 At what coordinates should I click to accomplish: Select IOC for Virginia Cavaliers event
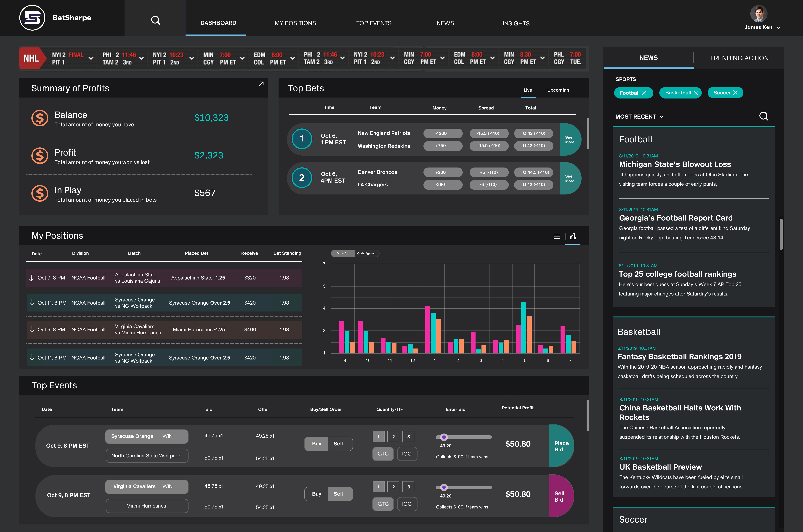[x=407, y=504]
